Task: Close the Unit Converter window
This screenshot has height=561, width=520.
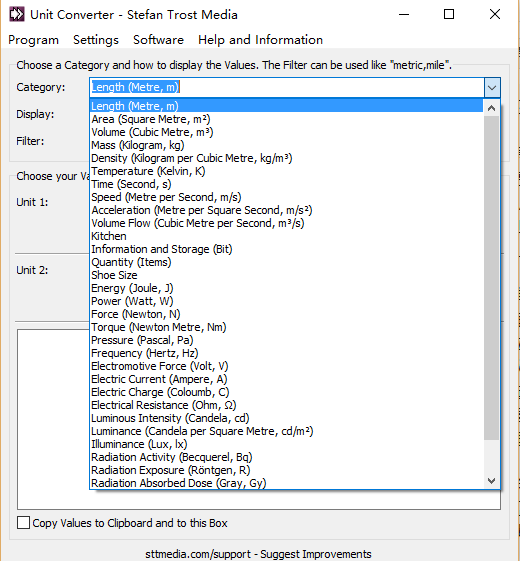Action: (x=495, y=15)
